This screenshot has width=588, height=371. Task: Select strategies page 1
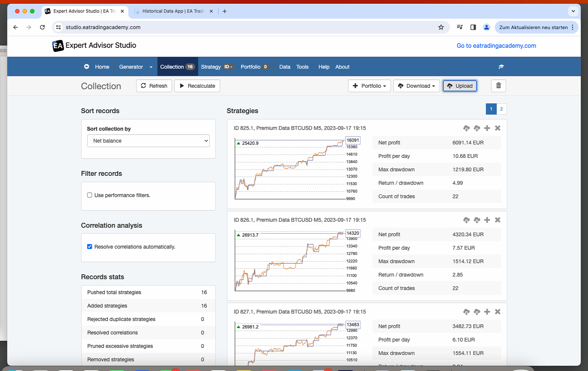(x=491, y=109)
